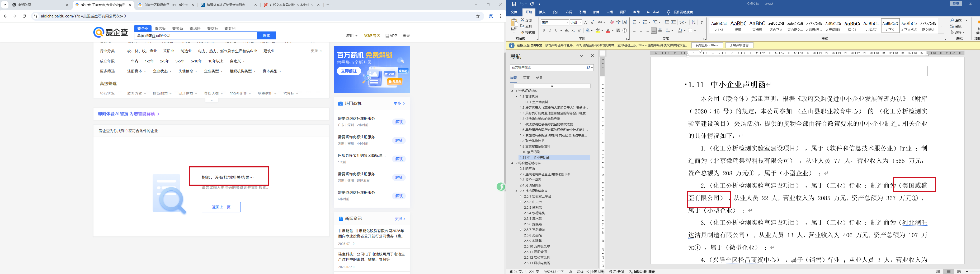Click the clear formatting eraser icon
Viewport: 980px width, 274px height.
[612, 22]
